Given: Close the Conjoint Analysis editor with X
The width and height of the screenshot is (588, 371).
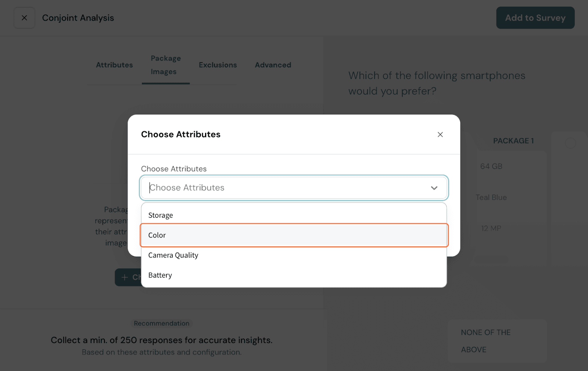Looking at the screenshot, I should point(24,18).
